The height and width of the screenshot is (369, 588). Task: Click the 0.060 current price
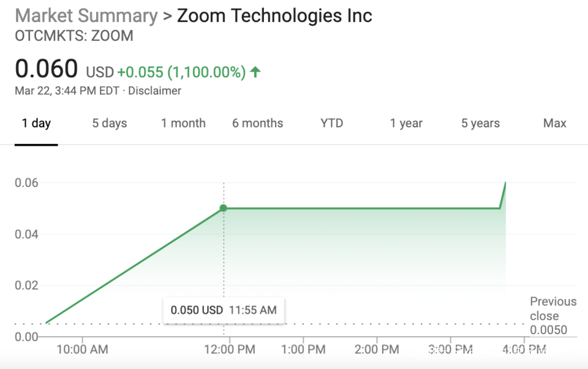(x=47, y=69)
